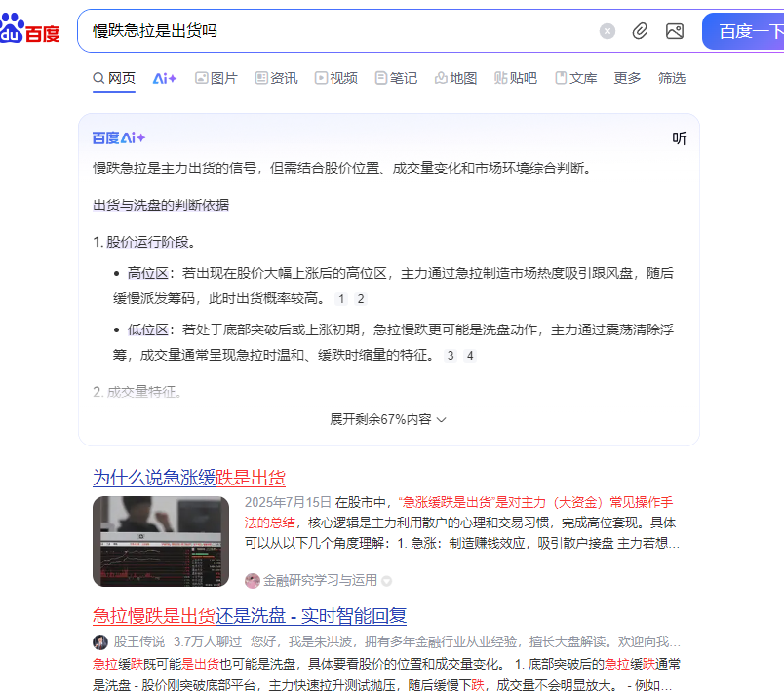Open the 金融研究学习与运用 source link
The image size is (784, 697).
point(320,580)
